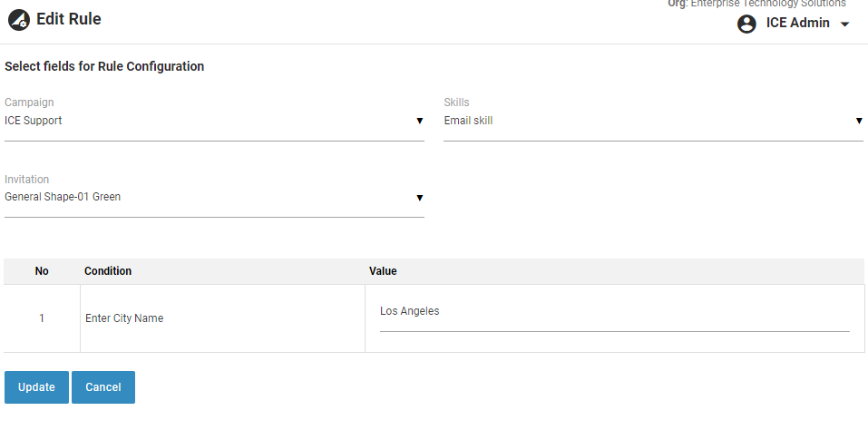This screenshot has width=868, height=430.
Task: Click the Edit Rule page title
Action: (69, 19)
